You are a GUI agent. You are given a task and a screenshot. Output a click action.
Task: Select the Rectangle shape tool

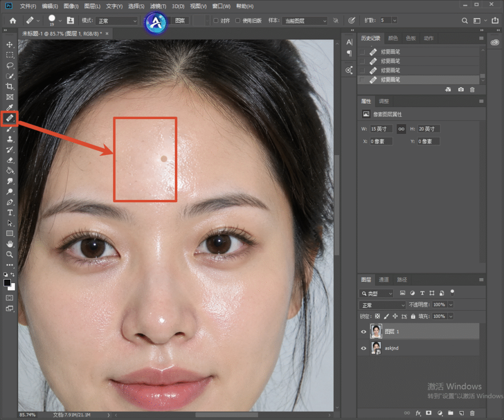coord(10,233)
